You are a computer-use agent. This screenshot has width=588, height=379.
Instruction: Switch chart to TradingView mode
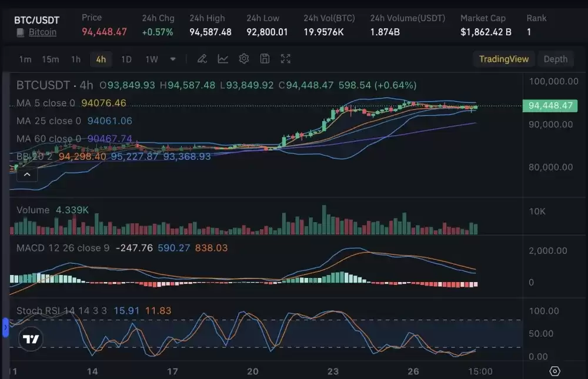coord(504,59)
